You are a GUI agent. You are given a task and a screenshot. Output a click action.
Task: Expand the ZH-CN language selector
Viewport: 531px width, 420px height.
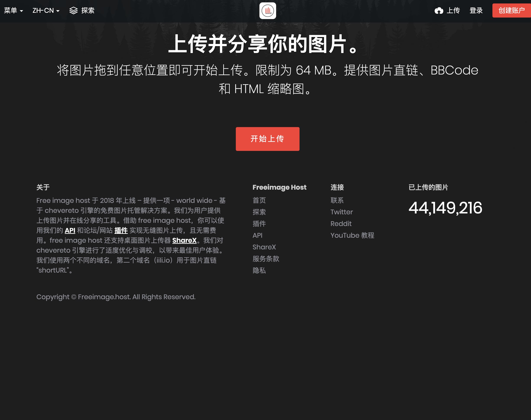[46, 11]
